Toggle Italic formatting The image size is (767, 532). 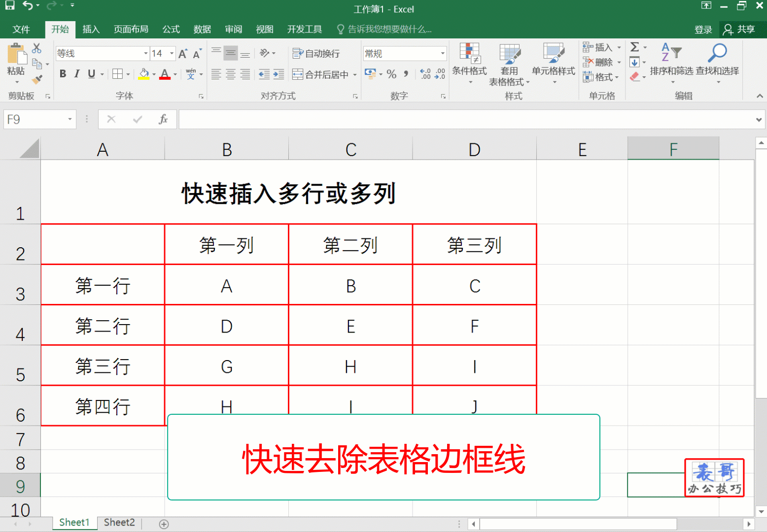77,74
